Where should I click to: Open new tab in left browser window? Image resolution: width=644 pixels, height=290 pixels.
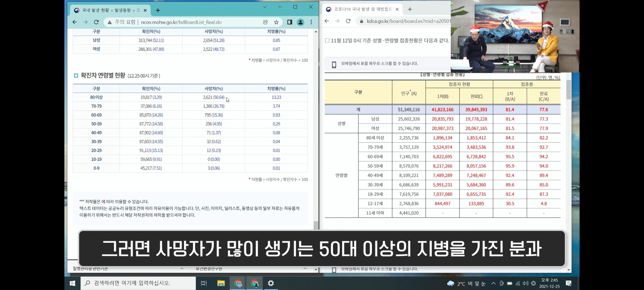pos(158,10)
